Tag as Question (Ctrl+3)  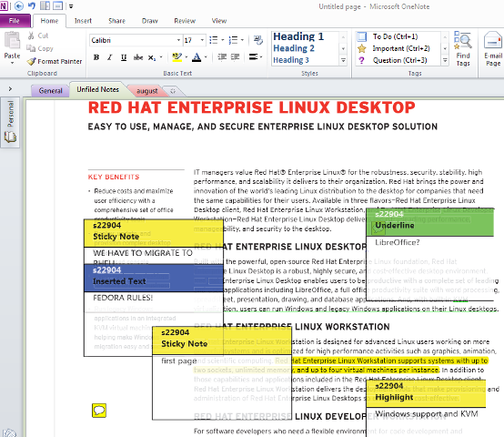(x=399, y=60)
